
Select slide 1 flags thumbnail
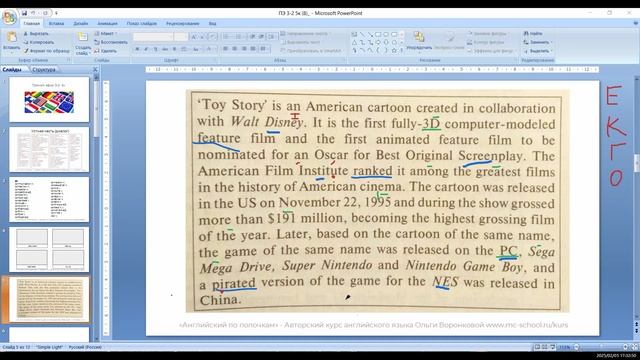click(x=49, y=100)
